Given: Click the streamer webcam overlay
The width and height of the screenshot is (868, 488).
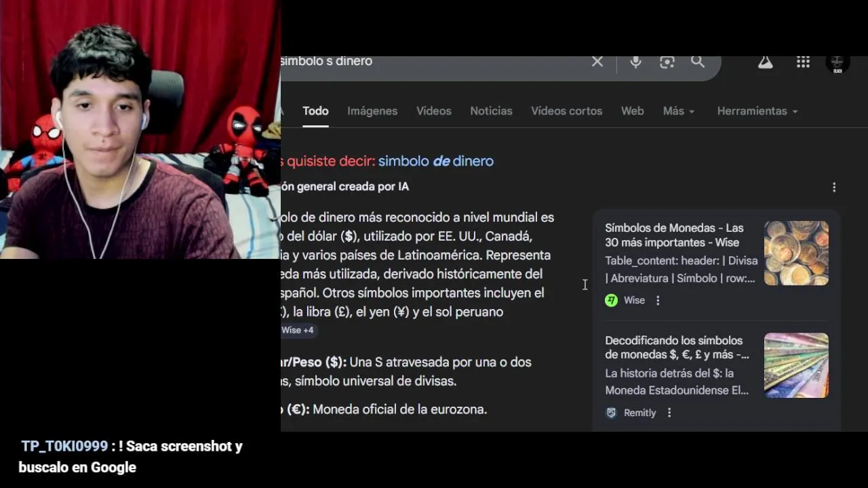Looking at the screenshot, I should click(x=140, y=129).
